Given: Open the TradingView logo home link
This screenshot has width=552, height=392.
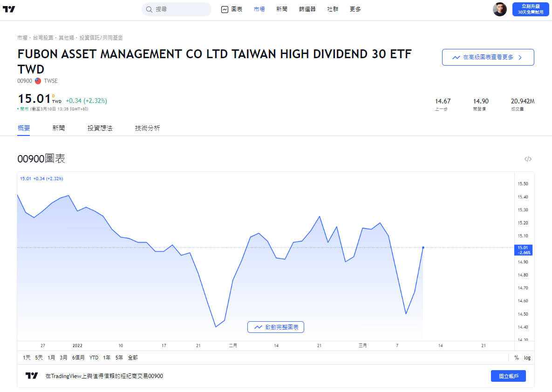Looking at the screenshot, I should 9,9.
